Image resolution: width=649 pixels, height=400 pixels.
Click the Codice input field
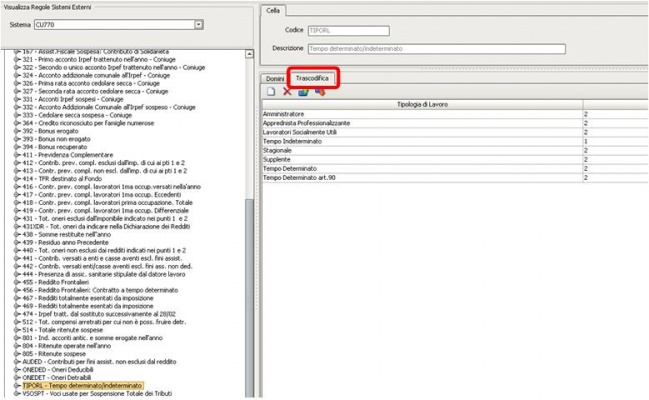tap(349, 31)
